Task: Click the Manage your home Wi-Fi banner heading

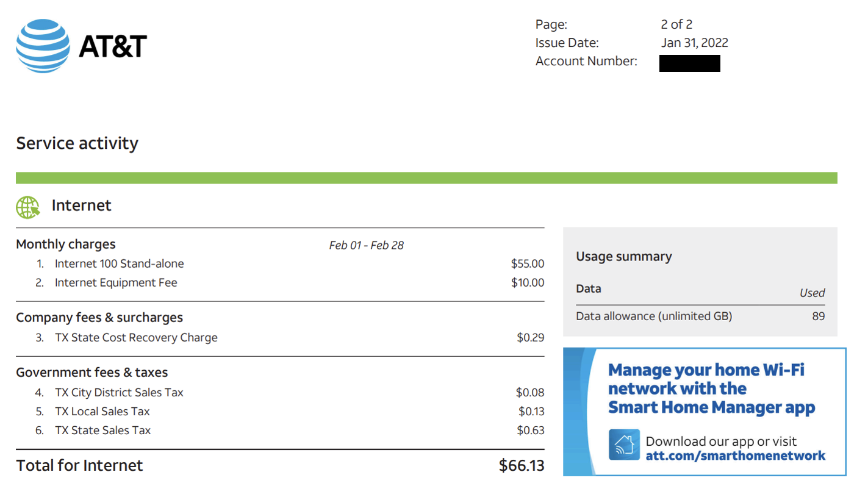Action: point(711,388)
